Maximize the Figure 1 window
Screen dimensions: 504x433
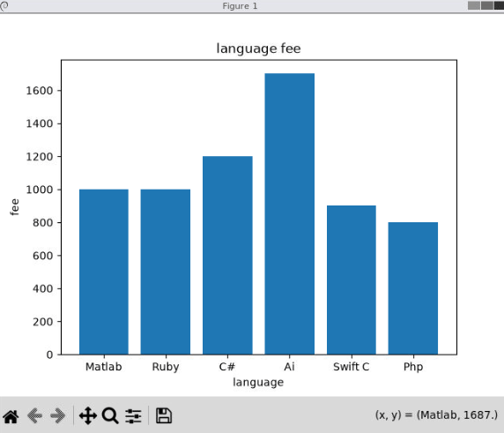[487, 5]
